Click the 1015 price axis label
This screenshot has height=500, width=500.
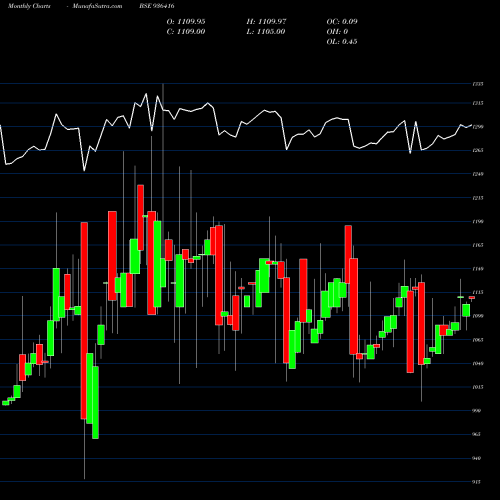[x=478, y=387]
